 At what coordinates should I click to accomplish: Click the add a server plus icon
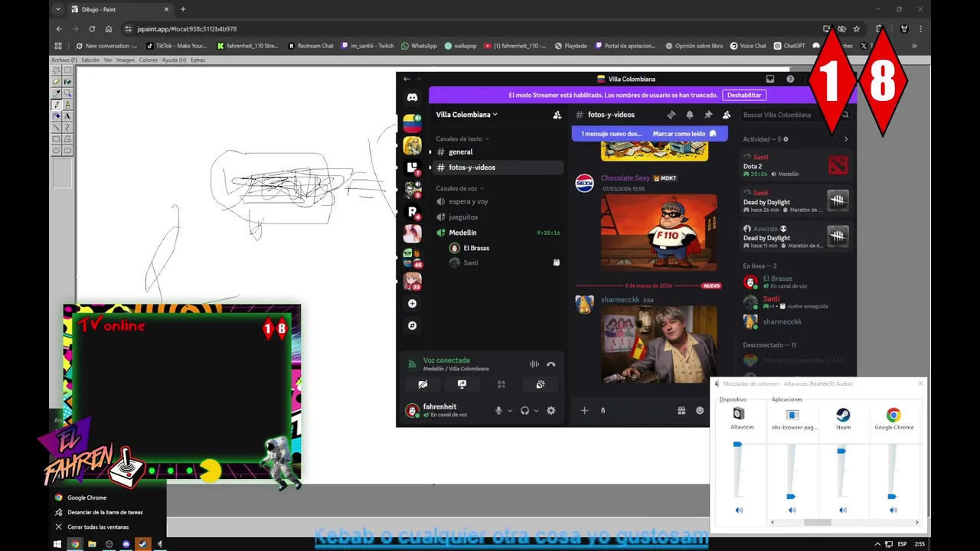pos(412,304)
